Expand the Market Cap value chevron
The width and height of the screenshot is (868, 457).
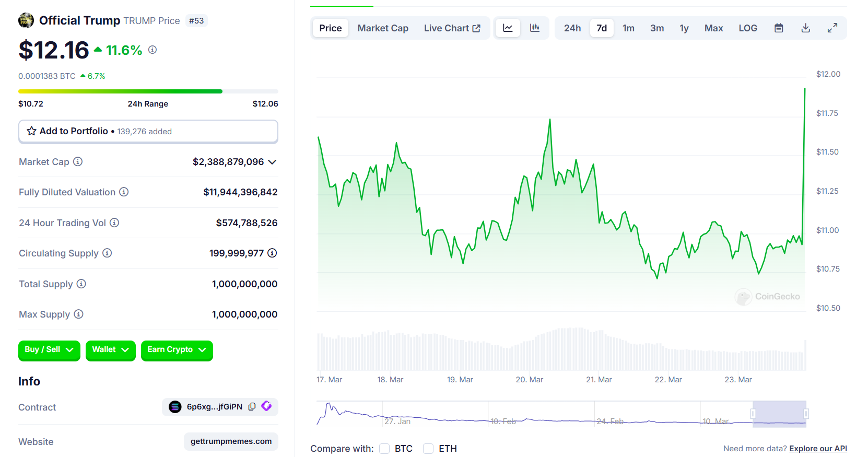pos(272,162)
